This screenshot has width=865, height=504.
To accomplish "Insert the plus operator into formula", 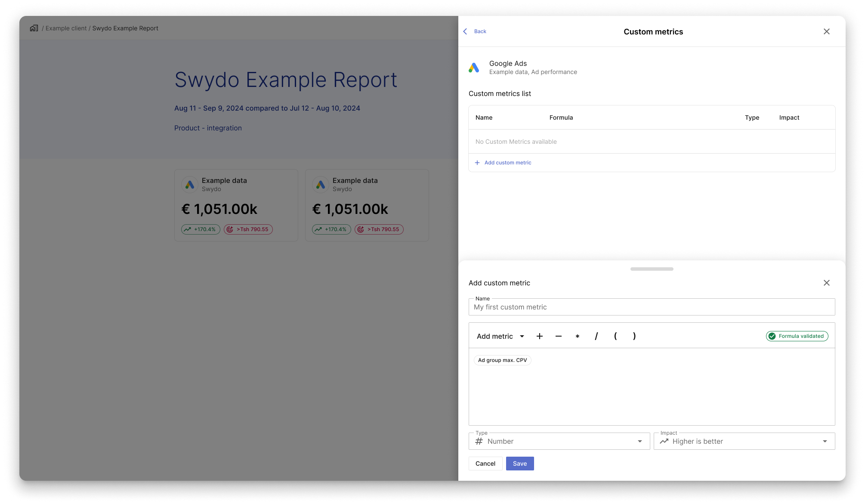I will (540, 336).
